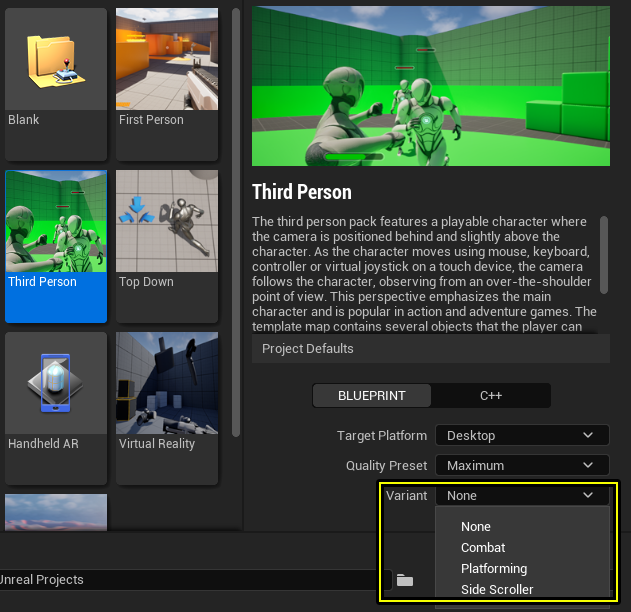The width and height of the screenshot is (631, 612).
Task: Click the Quality Preset label
Action: pyautogui.click(x=386, y=466)
